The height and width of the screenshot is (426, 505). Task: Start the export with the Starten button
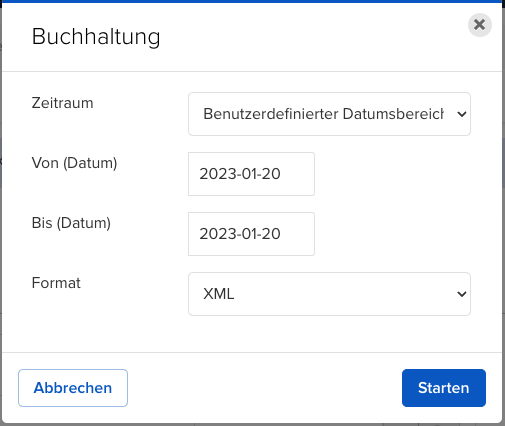click(444, 388)
